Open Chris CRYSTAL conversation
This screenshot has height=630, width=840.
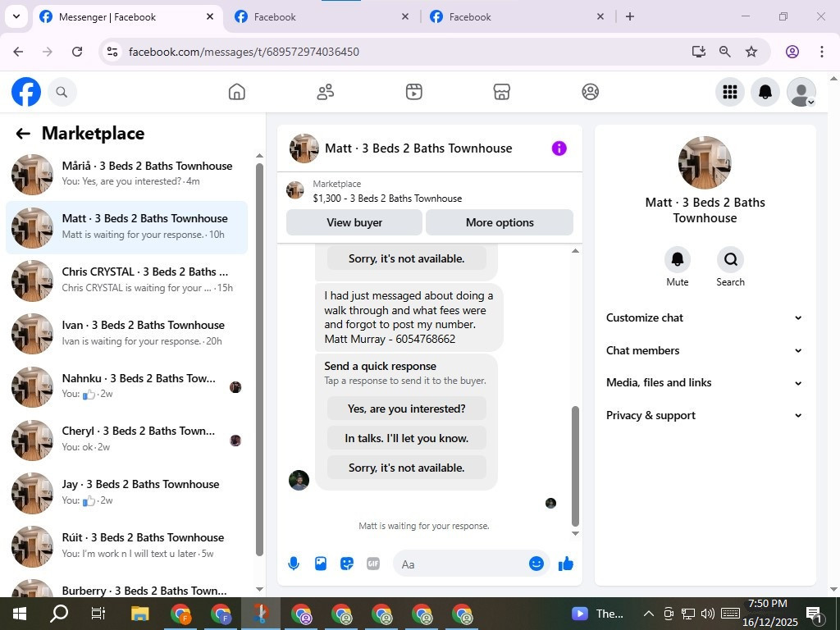coord(126,281)
